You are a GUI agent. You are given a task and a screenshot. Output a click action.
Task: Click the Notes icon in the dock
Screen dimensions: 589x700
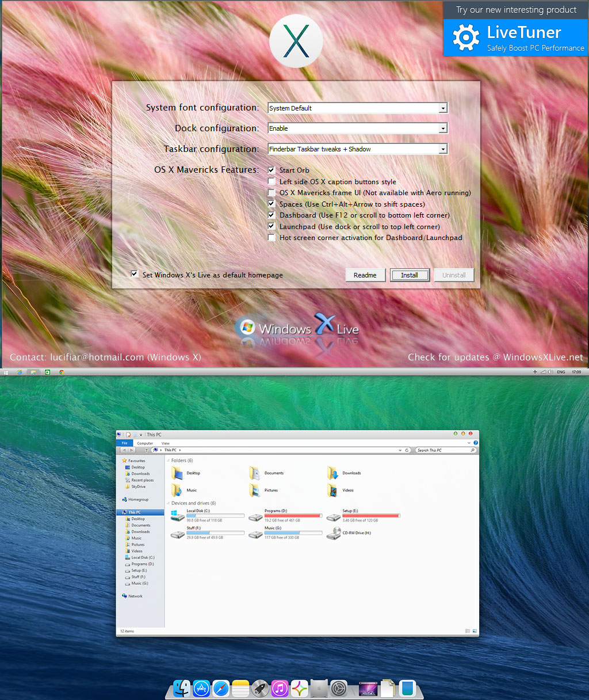pos(240,688)
